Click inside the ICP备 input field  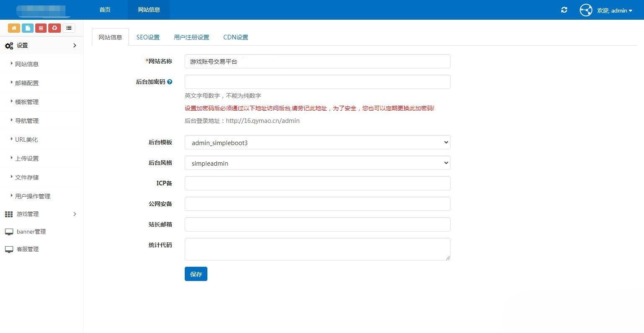point(317,183)
